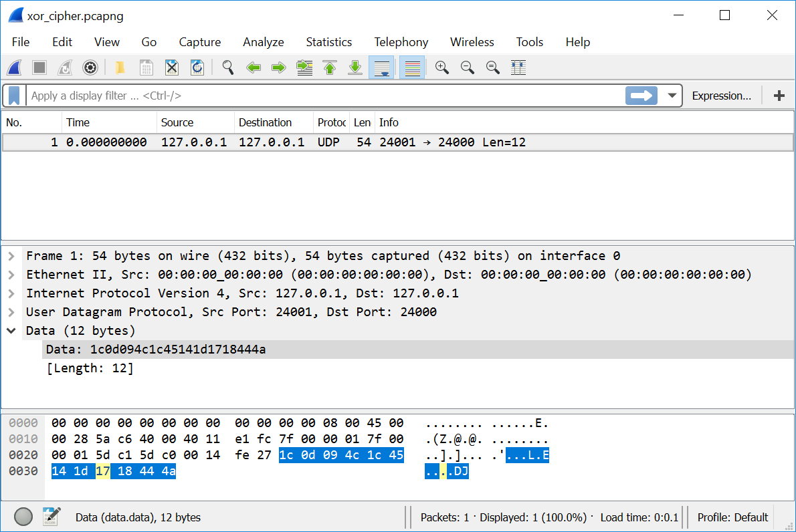Click the Start capture shark fin icon
Screen dimensions: 796x532
pos(15,68)
